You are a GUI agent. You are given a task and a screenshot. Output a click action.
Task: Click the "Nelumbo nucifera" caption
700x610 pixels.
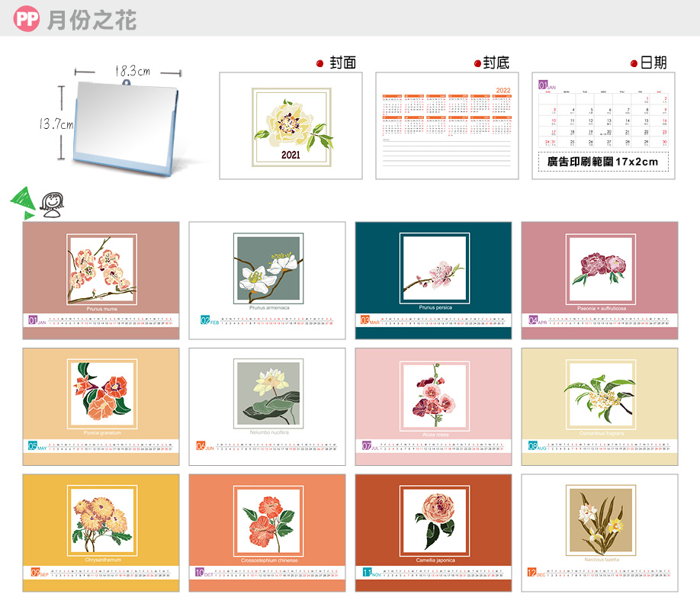269,432
